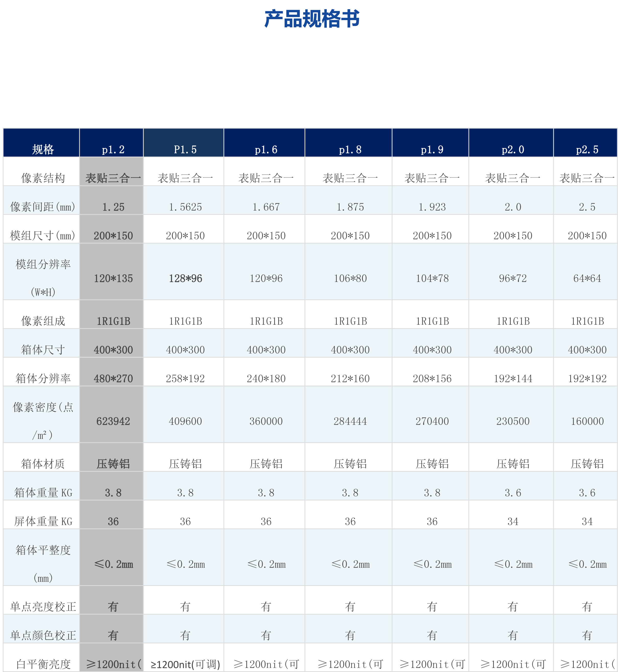Click the p2.0 column header
The image size is (618, 672).
click(513, 149)
